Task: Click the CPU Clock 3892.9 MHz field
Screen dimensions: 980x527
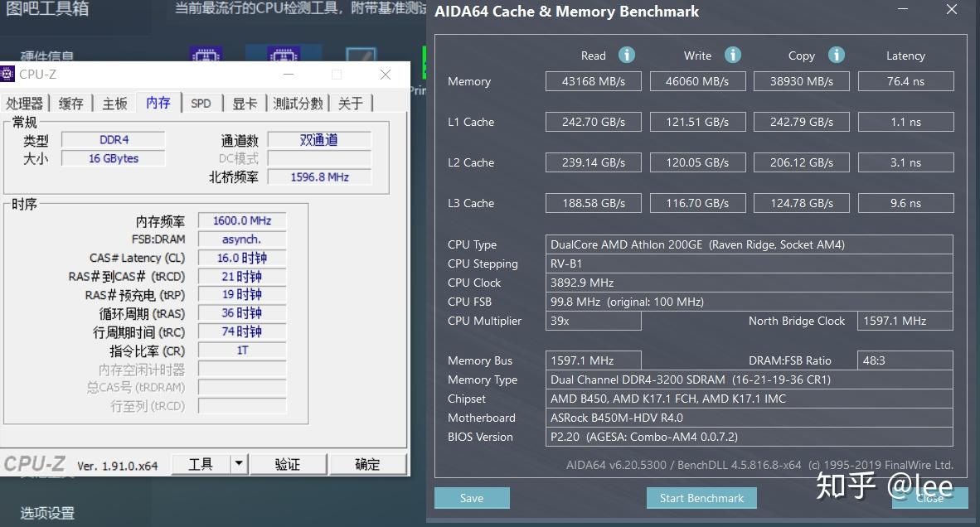Action: [750, 283]
